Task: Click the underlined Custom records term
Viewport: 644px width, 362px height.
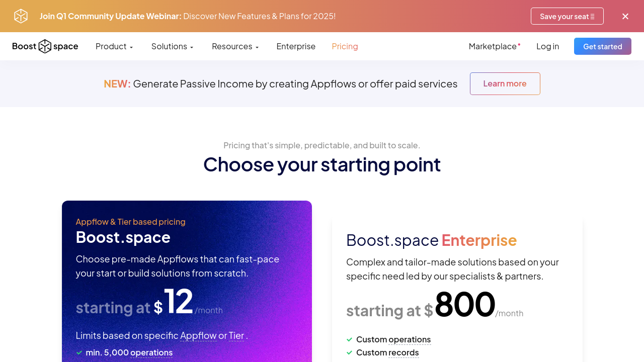Action: pos(404,353)
